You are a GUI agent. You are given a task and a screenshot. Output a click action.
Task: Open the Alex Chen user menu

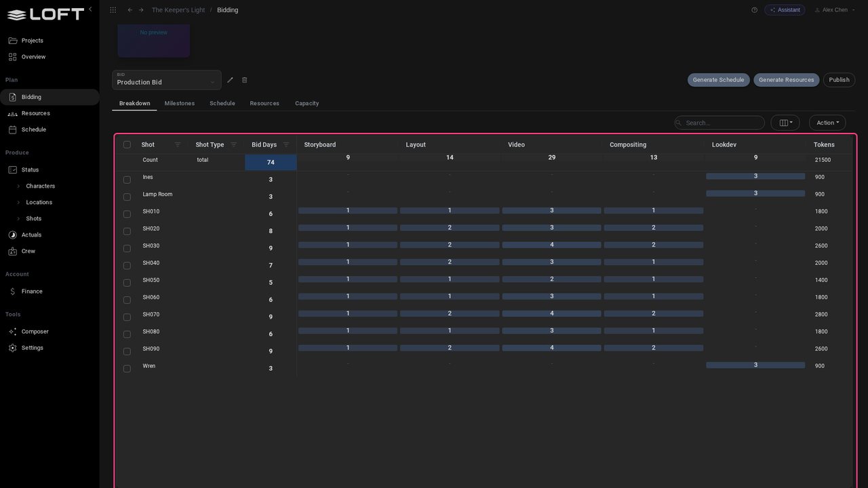point(834,10)
